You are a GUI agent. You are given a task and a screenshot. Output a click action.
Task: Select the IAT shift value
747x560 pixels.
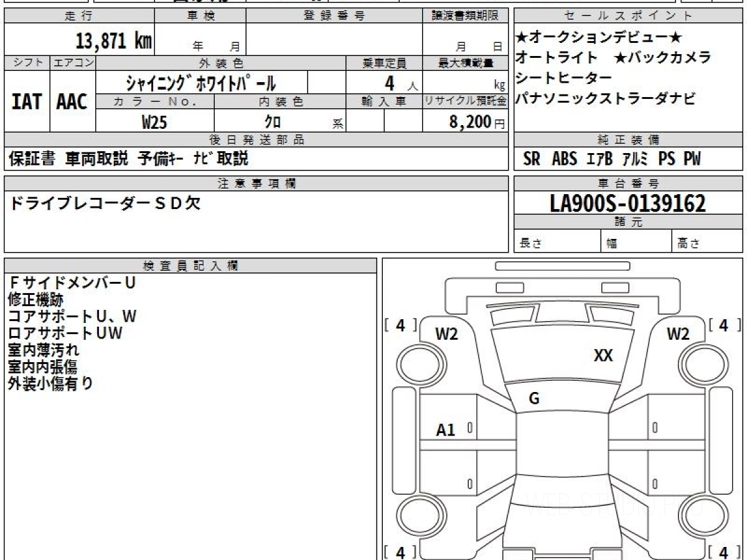[27, 101]
